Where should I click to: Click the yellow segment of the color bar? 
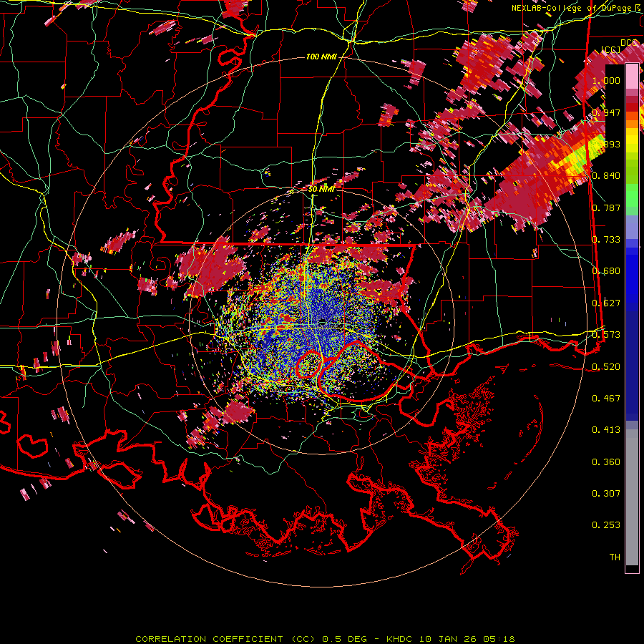pyautogui.click(x=632, y=142)
